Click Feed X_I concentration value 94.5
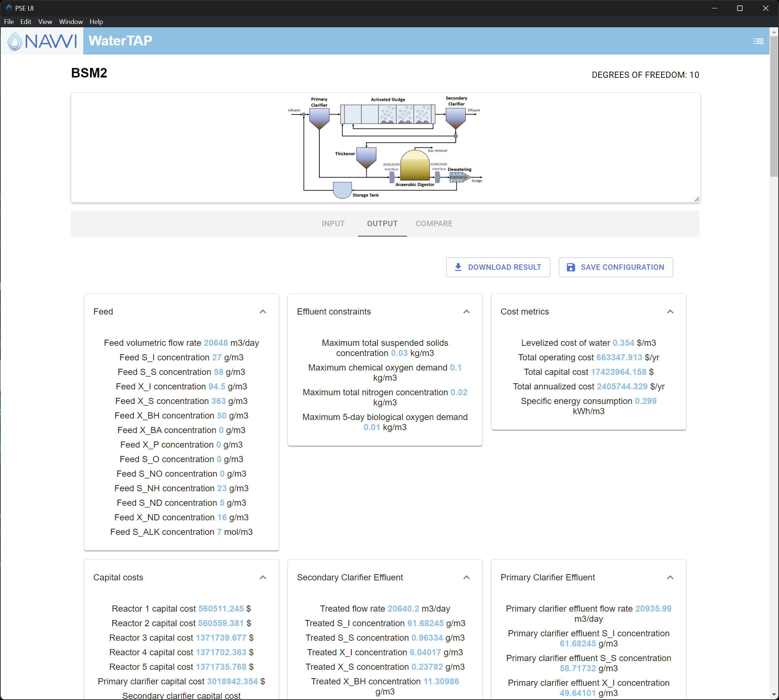This screenshot has width=779, height=700. coord(217,387)
